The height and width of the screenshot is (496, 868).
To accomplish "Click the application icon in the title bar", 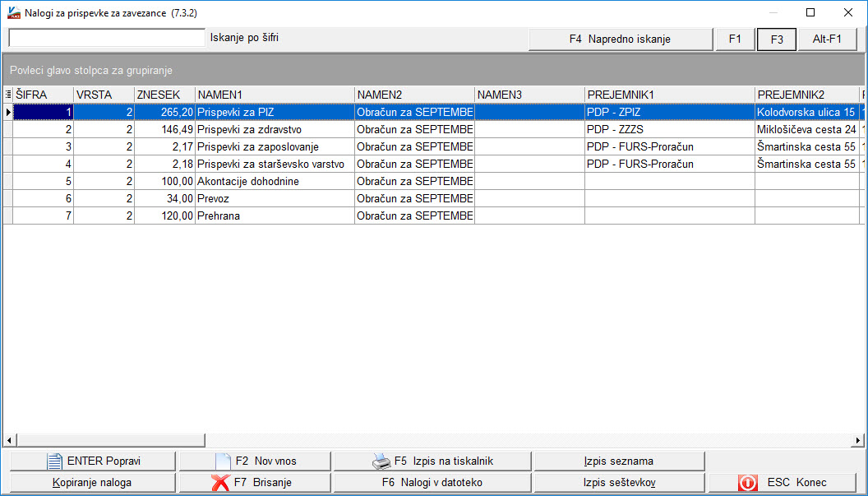I will (x=13, y=12).
